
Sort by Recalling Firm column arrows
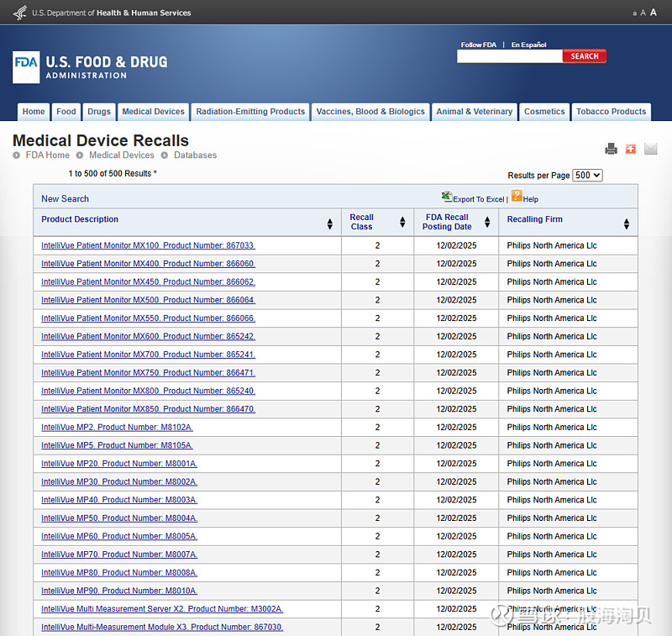click(x=627, y=223)
